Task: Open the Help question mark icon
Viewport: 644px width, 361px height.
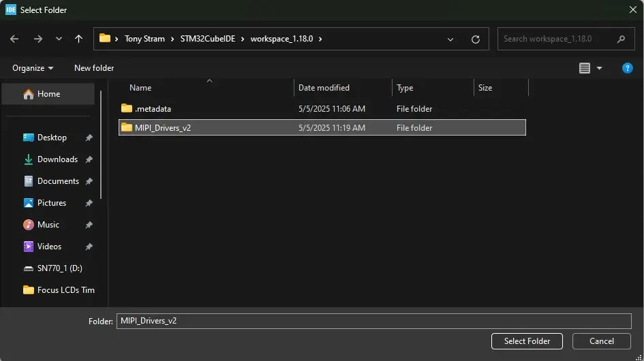Action: tap(628, 68)
